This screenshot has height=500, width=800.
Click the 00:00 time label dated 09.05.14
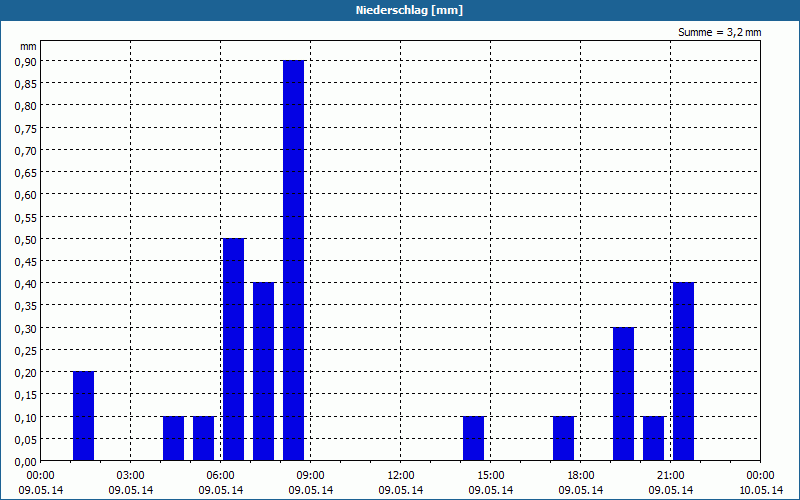coord(40,476)
